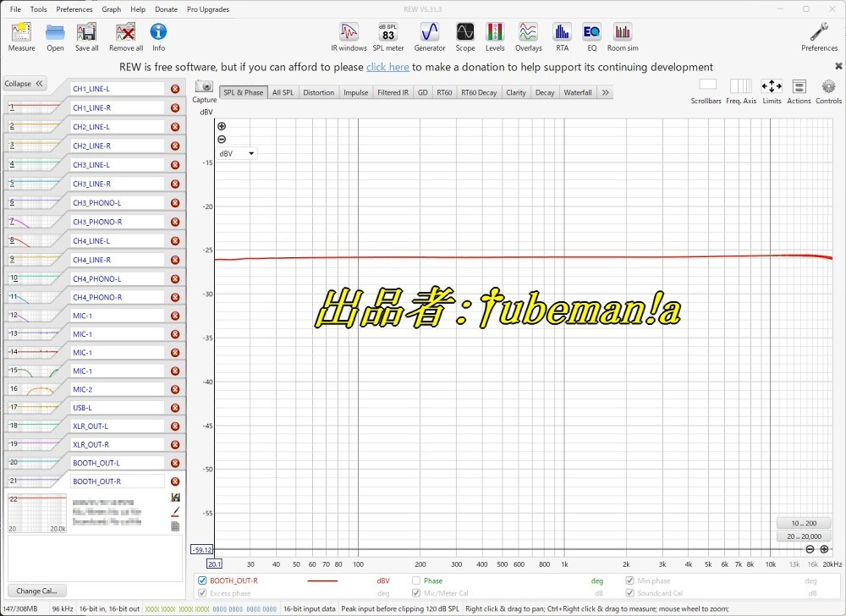Viewport: 846px width, 616px height.
Task: Toggle Soundcard Cal checkbox
Action: click(x=629, y=593)
